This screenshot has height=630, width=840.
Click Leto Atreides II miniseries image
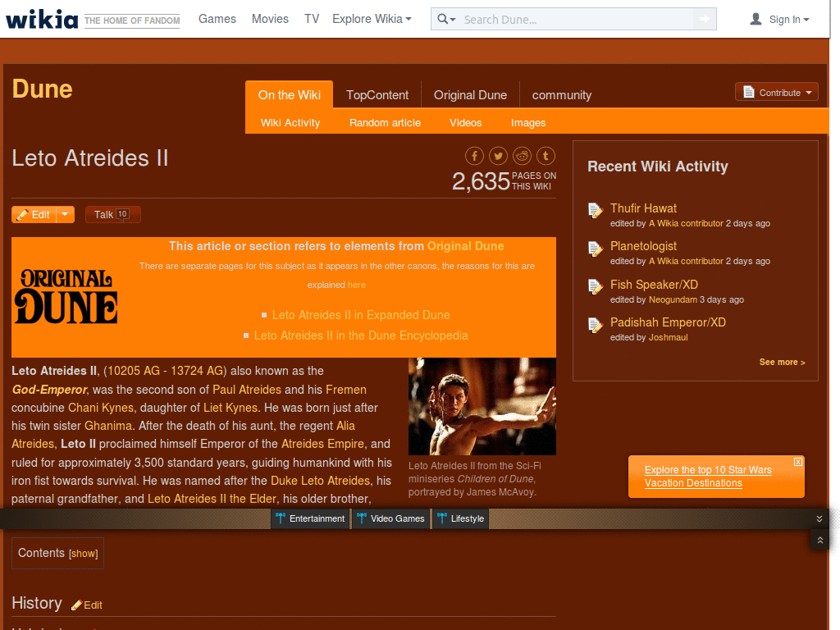point(482,407)
